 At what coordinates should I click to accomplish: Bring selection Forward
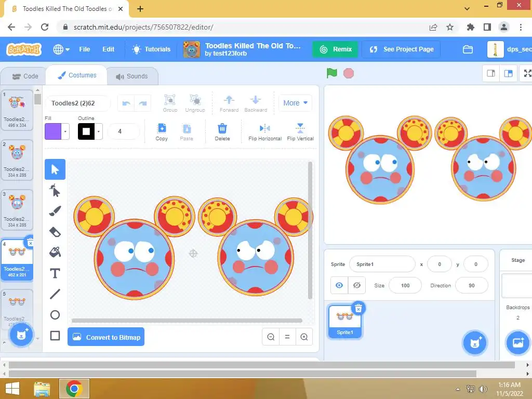229,103
